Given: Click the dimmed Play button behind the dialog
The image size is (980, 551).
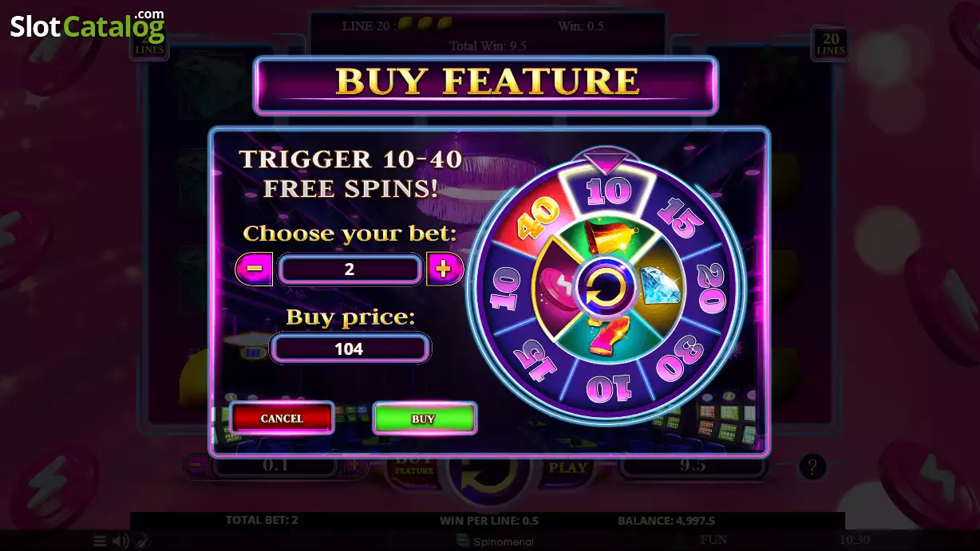Looking at the screenshot, I should pyautogui.click(x=567, y=468).
